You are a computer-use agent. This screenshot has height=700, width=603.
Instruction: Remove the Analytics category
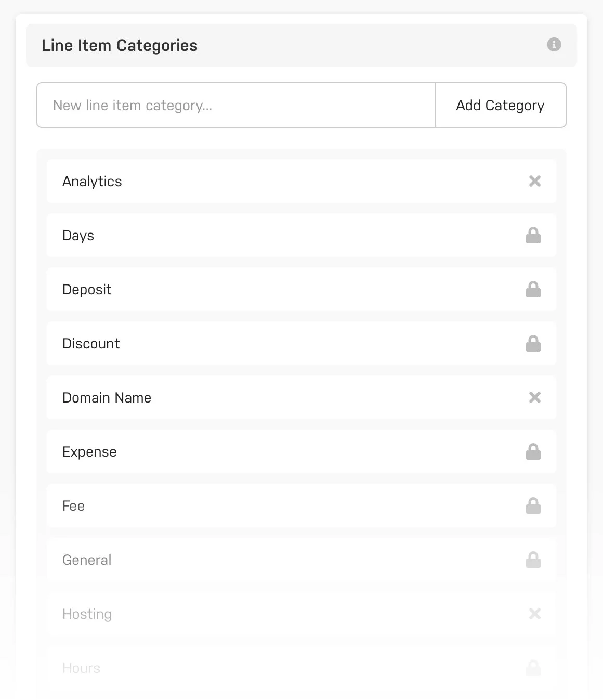pyautogui.click(x=534, y=181)
